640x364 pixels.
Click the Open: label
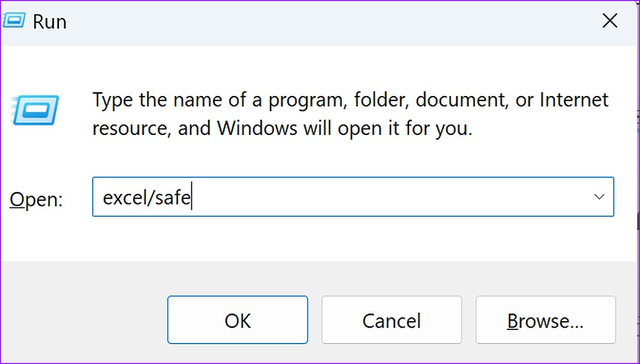[36, 200]
